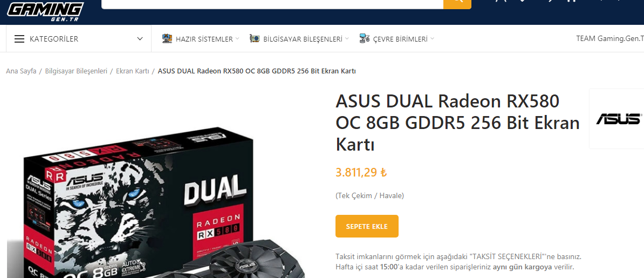
Task: Open Bilgisayar Bileşenleri breadcrumb link
Action: (x=76, y=71)
